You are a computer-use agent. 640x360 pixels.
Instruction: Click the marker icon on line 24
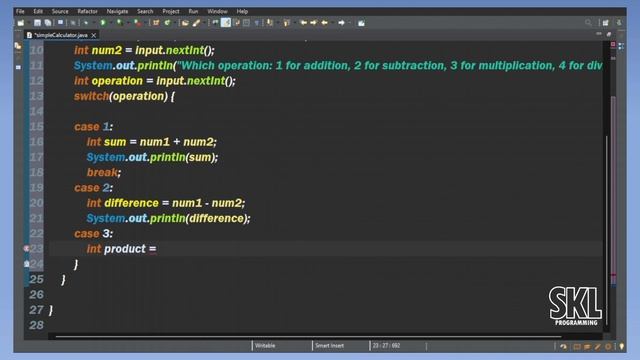(27, 264)
